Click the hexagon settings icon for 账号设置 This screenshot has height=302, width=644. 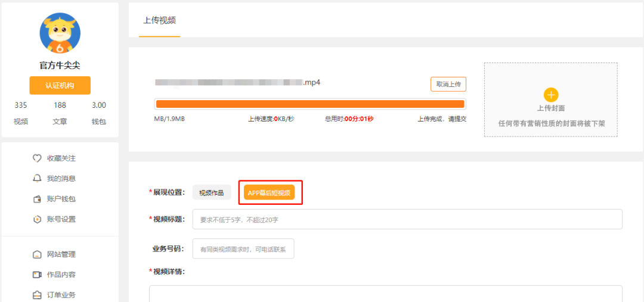click(x=37, y=219)
